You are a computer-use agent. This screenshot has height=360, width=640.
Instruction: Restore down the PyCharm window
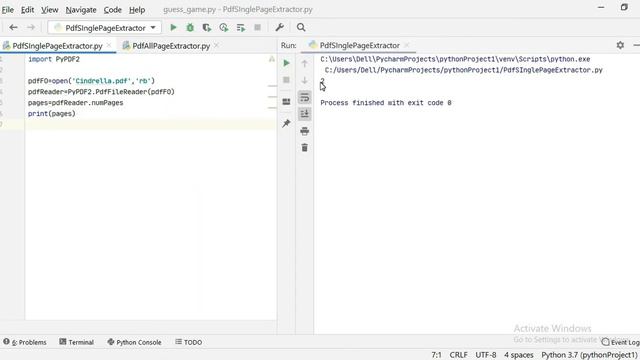tap(624, 7)
